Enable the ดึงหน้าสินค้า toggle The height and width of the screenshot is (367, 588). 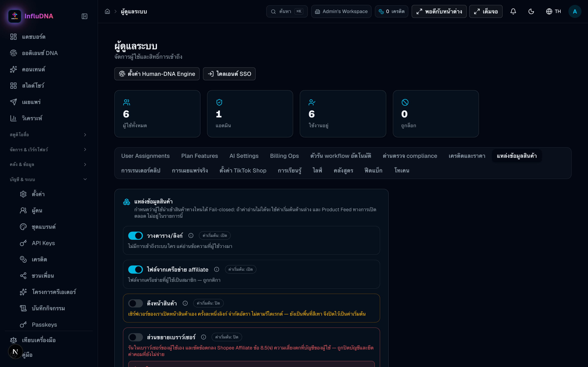tap(136, 303)
